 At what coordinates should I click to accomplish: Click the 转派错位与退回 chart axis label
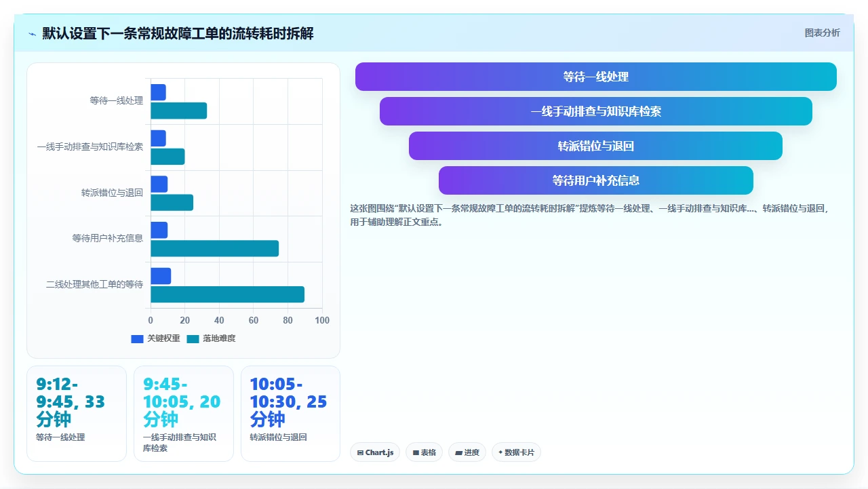[112, 193]
